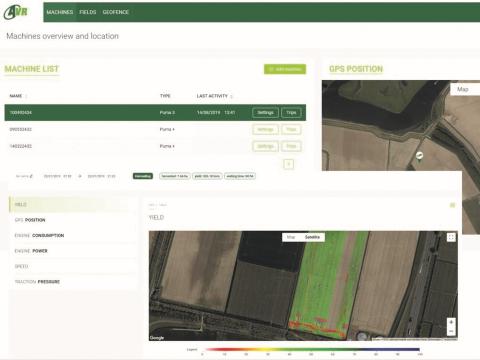Select the third machine name in list

[x=21, y=146]
